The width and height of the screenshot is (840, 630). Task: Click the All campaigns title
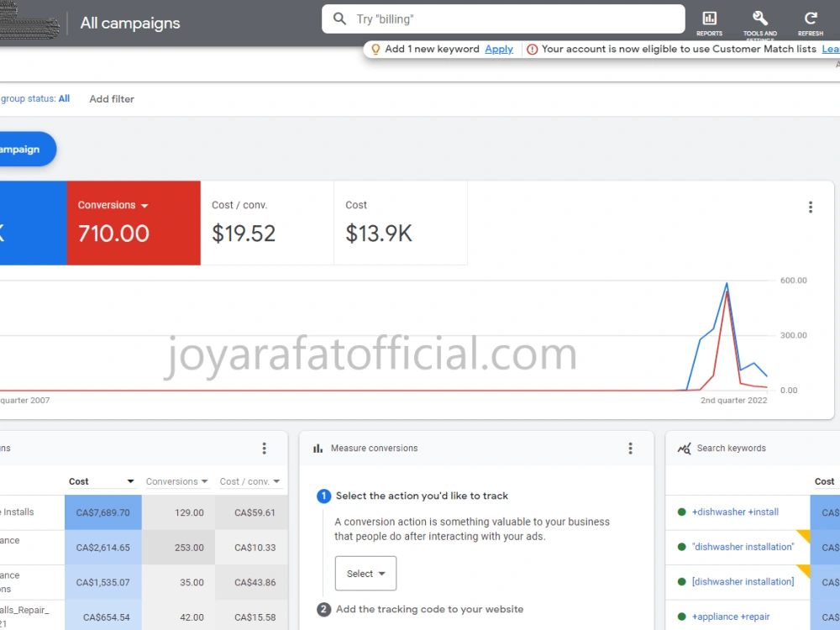pos(130,23)
